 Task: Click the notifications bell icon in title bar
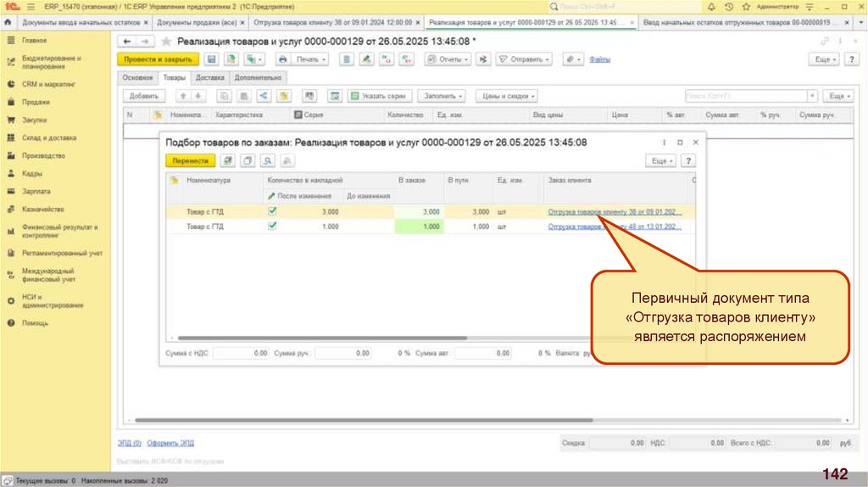pyautogui.click(x=711, y=6)
